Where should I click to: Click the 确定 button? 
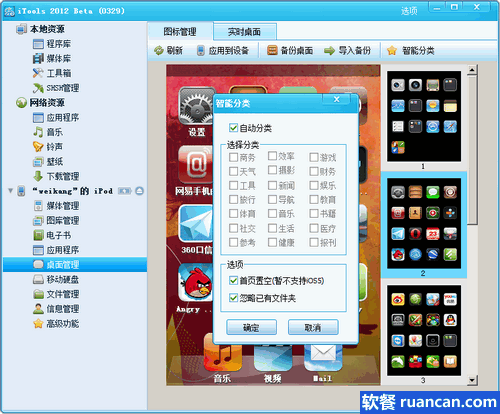pos(251,327)
